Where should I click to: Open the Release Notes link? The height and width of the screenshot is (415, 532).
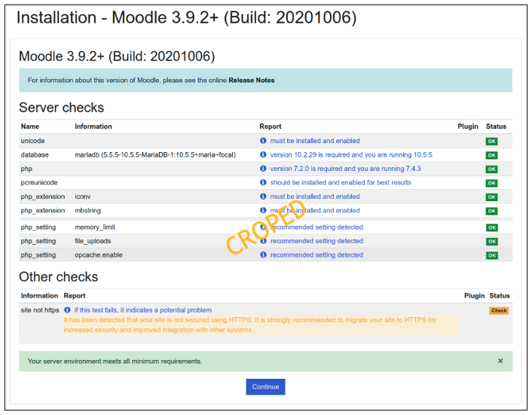point(252,81)
